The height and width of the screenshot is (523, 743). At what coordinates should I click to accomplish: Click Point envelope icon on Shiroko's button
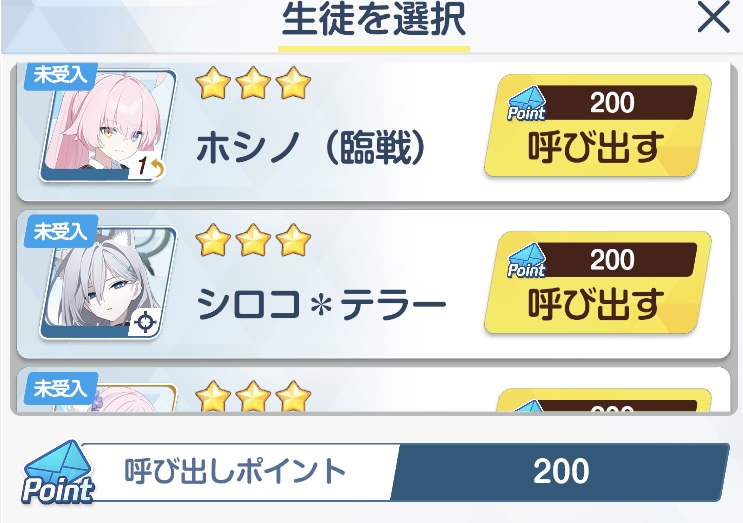pos(526,261)
